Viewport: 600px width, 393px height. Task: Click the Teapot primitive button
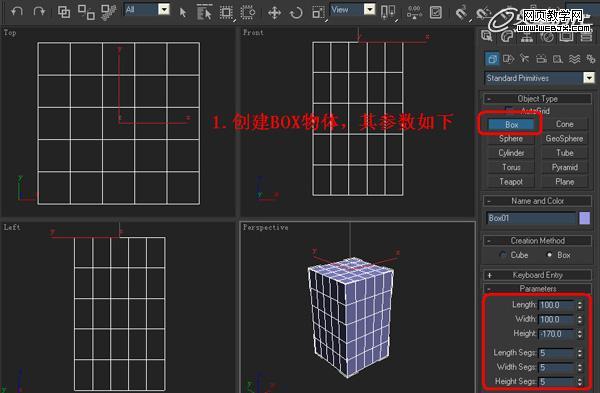coord(511,181)
